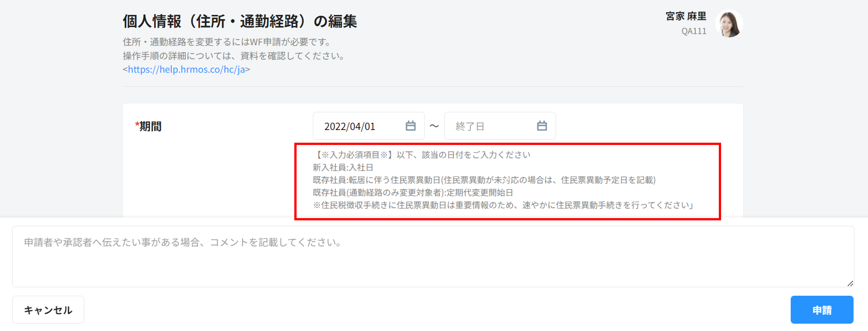Open the start date calendar picker icon
Image resolution: width=868 pixels, height=331 pixels.
pyautogui.click(x=410, y=126)
